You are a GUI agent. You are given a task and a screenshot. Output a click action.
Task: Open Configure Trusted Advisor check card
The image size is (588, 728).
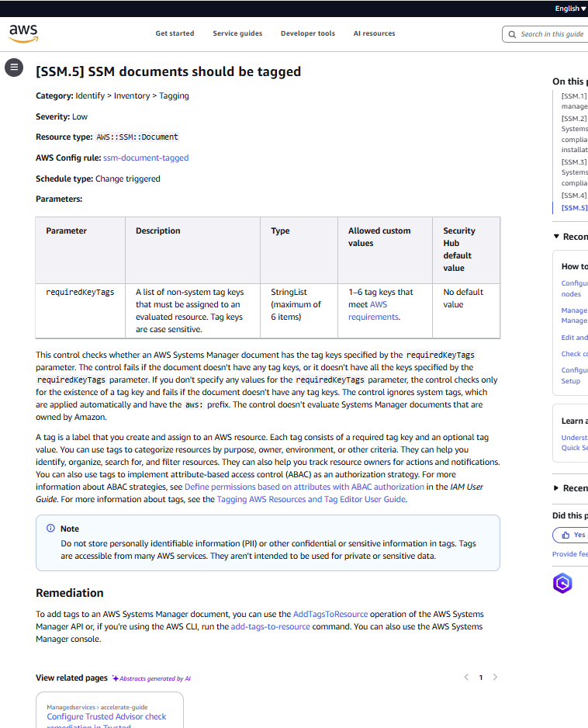pos(106,716)
